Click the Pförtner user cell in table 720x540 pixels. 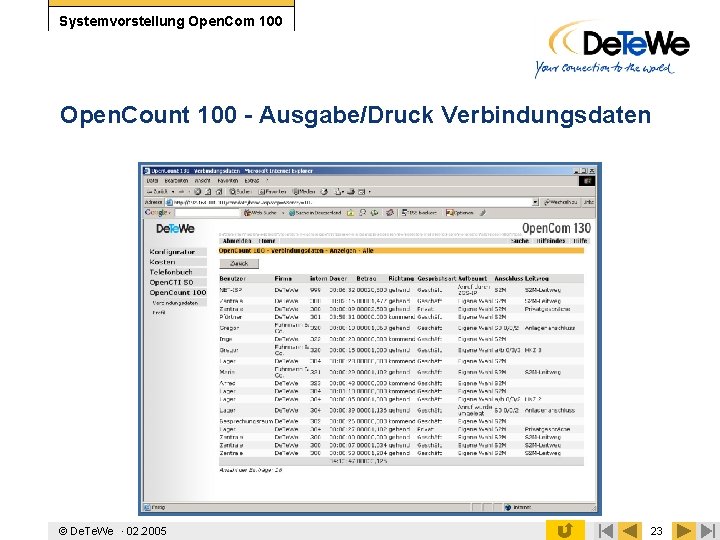click(x=231, y=317)
